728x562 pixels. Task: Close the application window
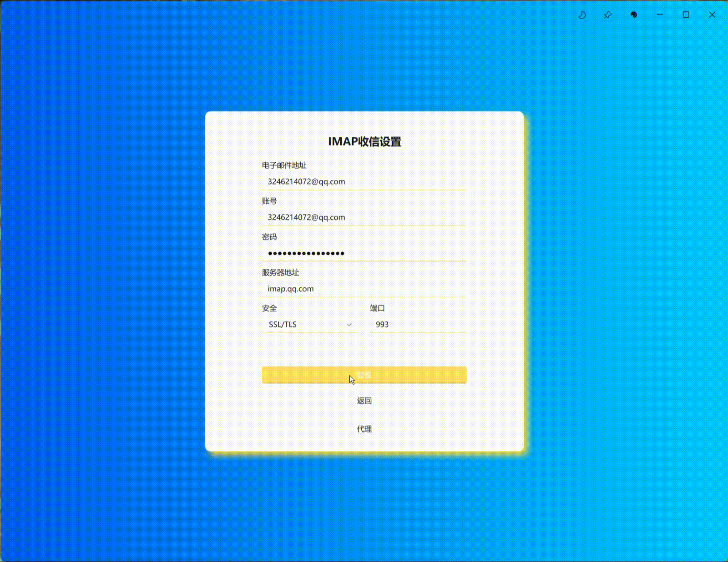(x=711, y=15)
